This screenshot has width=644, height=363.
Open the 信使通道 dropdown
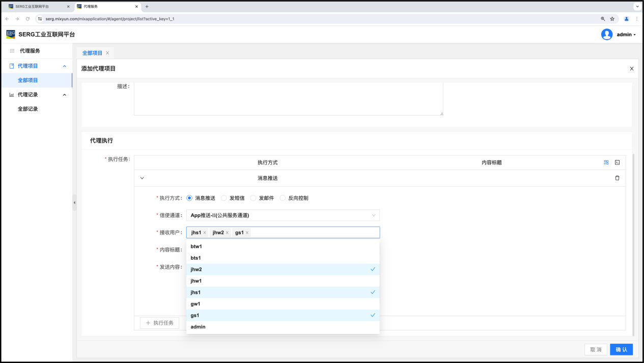pos(283,215)
